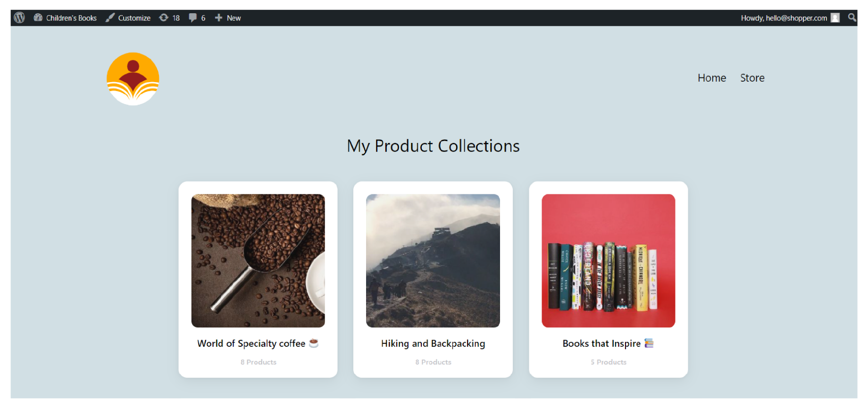Open the user avatar icon
Viewport: 868px width, 409px height.
(x=835, y=18)
